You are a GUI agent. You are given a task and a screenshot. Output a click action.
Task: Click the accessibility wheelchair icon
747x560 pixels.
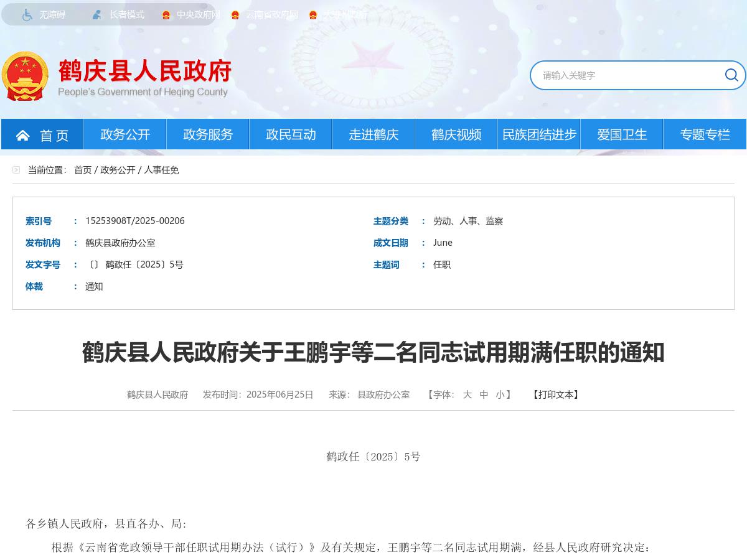point(27,14)
